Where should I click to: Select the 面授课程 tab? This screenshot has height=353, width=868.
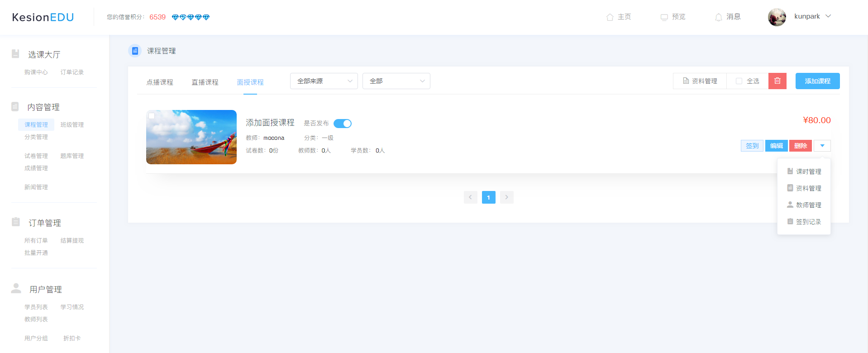coord(250,82)
